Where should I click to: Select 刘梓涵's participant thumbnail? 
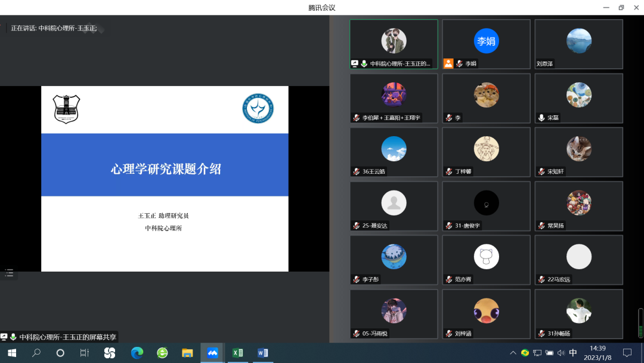pyautogui.click(x=486, y=313)
